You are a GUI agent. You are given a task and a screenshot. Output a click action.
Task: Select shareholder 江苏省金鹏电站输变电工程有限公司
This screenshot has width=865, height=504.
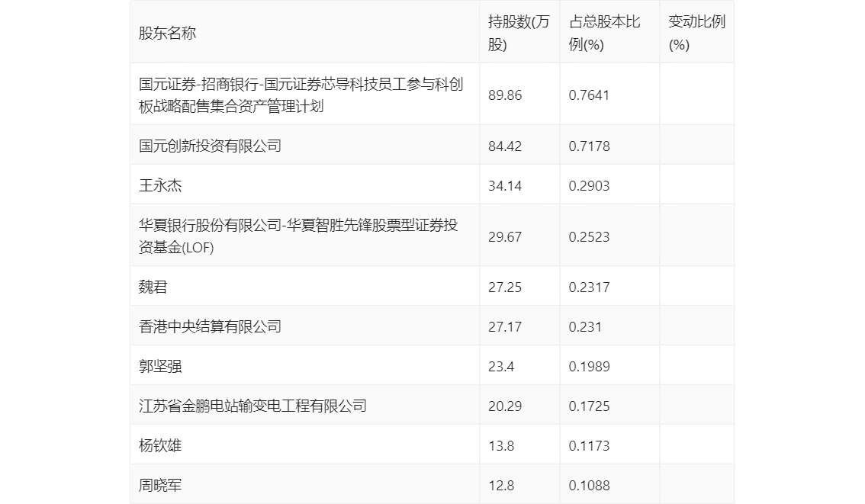[252, 406]
